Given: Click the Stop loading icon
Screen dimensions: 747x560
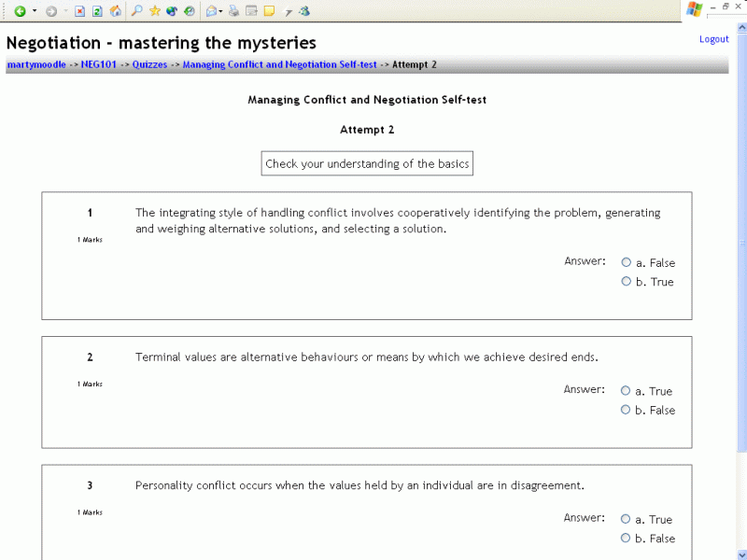Looking at the screenshot, I should click(x=80, y=11).
